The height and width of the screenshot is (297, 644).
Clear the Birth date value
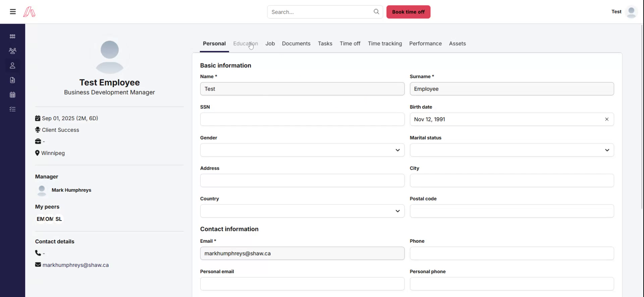click(607, 119)
